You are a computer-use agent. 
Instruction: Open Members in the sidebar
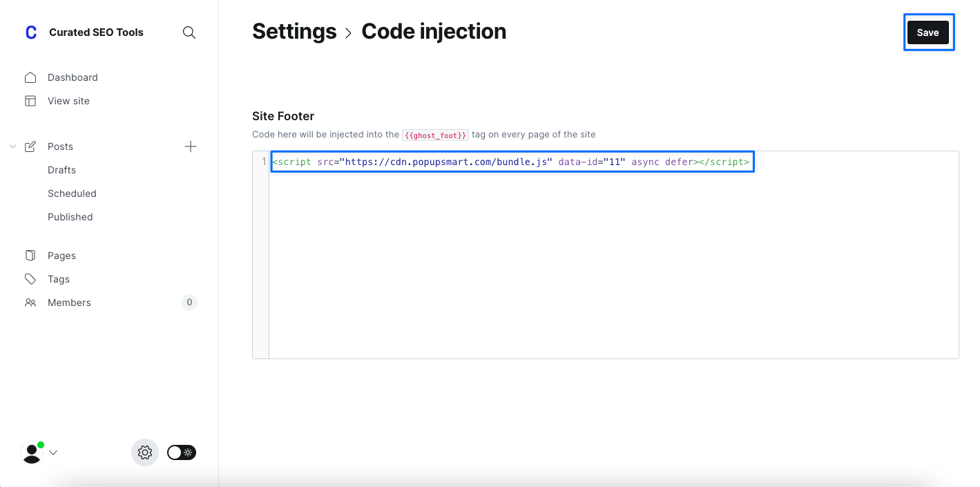pos(69,303)
